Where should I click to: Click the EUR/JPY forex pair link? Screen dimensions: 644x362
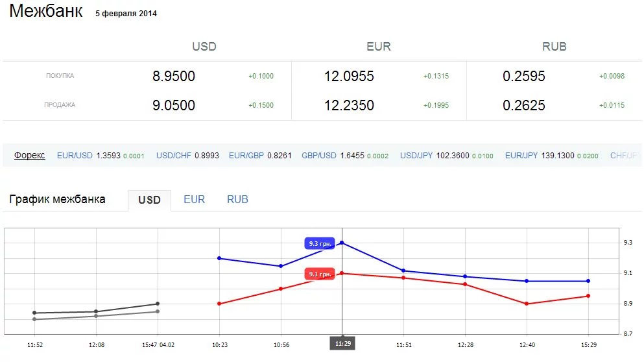pos(521,156)
